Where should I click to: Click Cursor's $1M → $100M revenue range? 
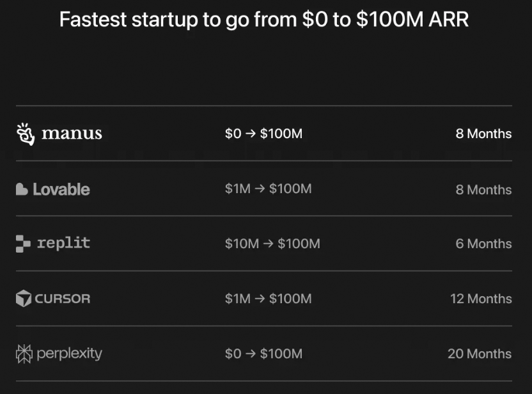click(x=268, y=299)
